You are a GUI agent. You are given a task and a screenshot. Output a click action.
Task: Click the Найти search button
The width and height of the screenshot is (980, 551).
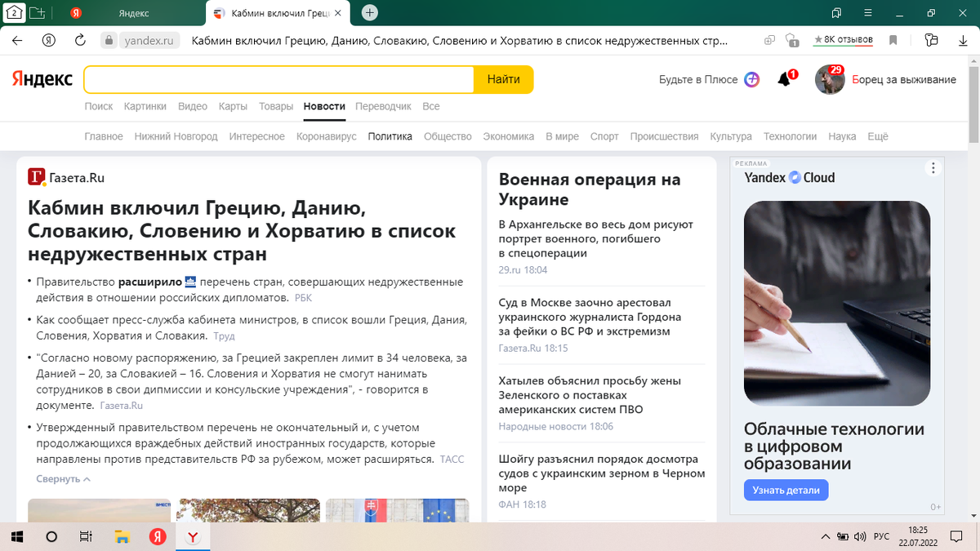504,79
